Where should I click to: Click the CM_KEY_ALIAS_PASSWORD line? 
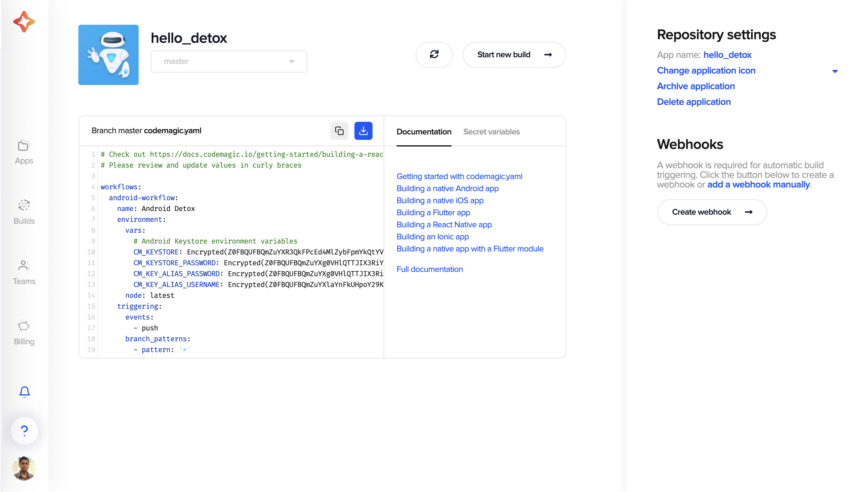tap(258, 274)
